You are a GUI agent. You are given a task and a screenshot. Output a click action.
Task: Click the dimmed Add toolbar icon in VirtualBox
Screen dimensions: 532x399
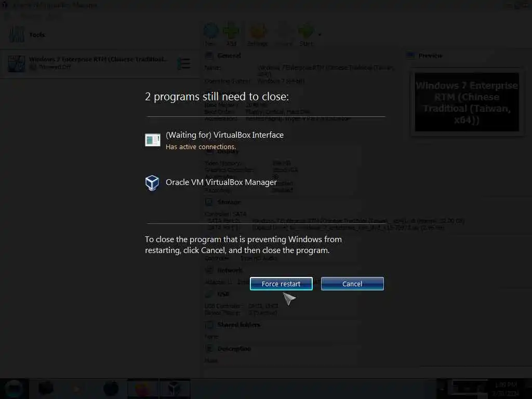(231, 35)
